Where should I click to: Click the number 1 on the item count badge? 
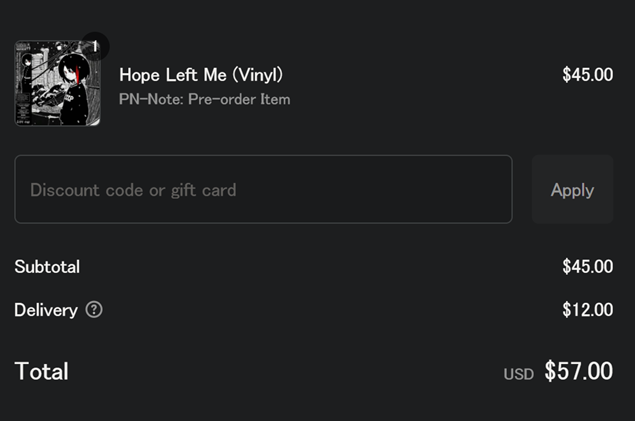[x=95, y=46]
